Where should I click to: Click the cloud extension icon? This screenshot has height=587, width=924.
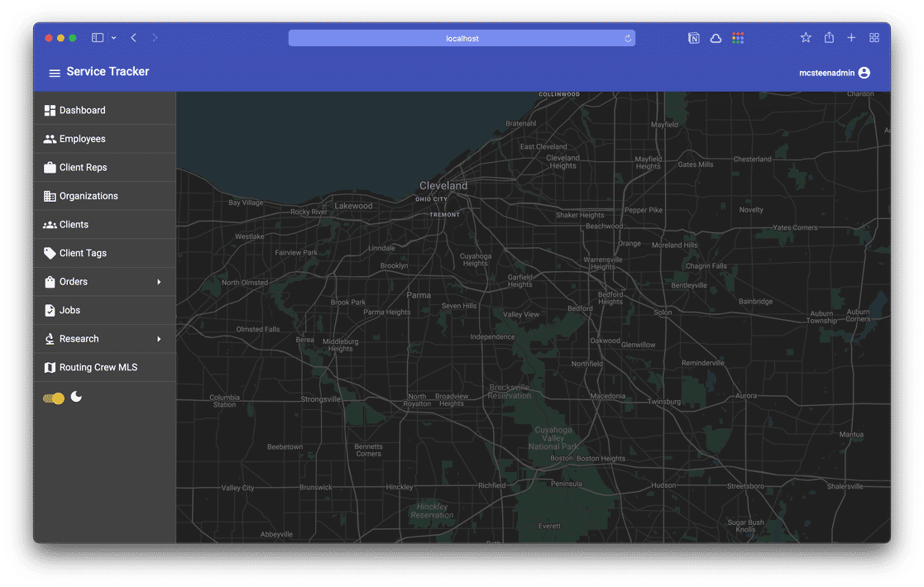[x=716, y=38]
